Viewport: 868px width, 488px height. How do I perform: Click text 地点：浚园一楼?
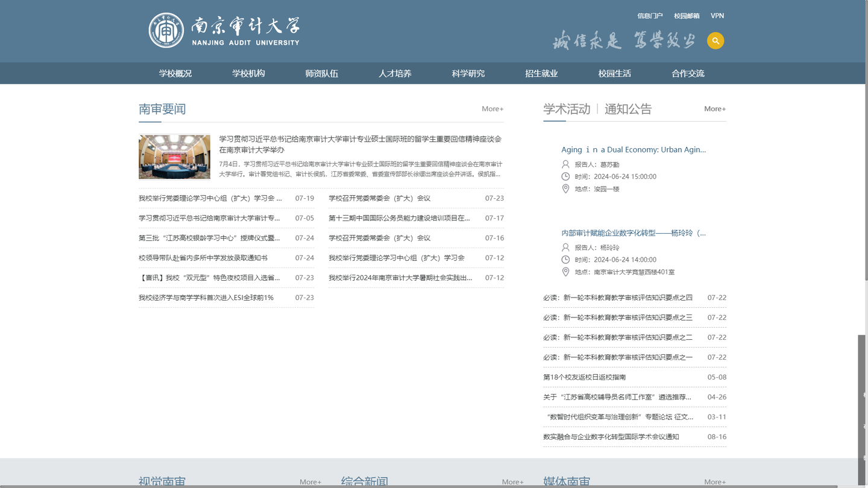[597, 189]
